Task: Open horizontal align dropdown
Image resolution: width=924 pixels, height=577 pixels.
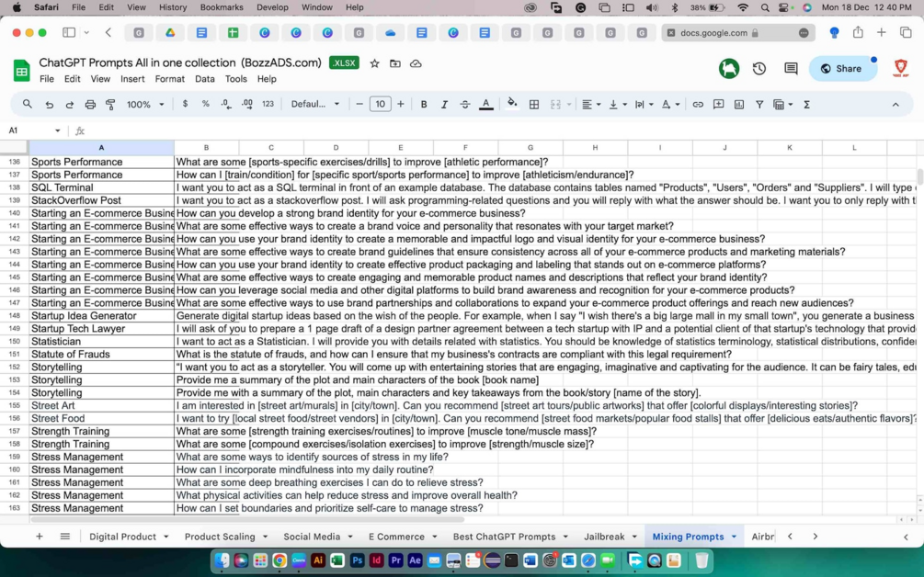Action: [591, 104]
